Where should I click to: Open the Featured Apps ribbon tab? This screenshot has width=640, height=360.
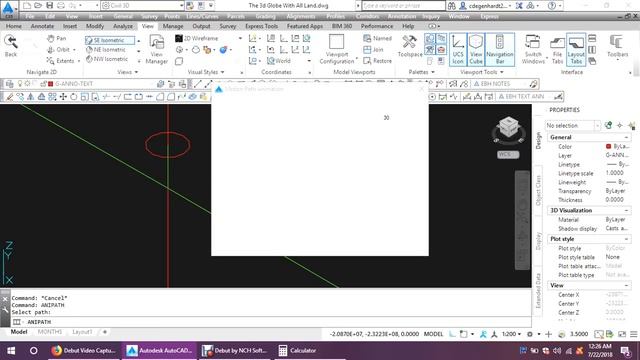pos(305,26)
